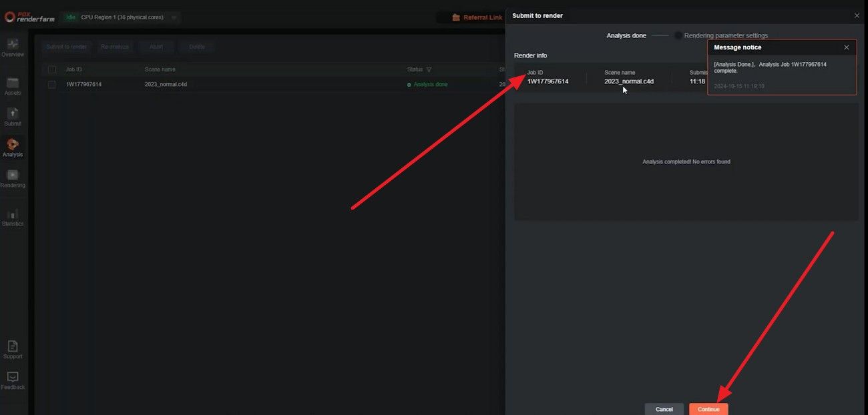Screen dimensions: 868x415
Task: Open the Referral Link
Action: [477, 17]
